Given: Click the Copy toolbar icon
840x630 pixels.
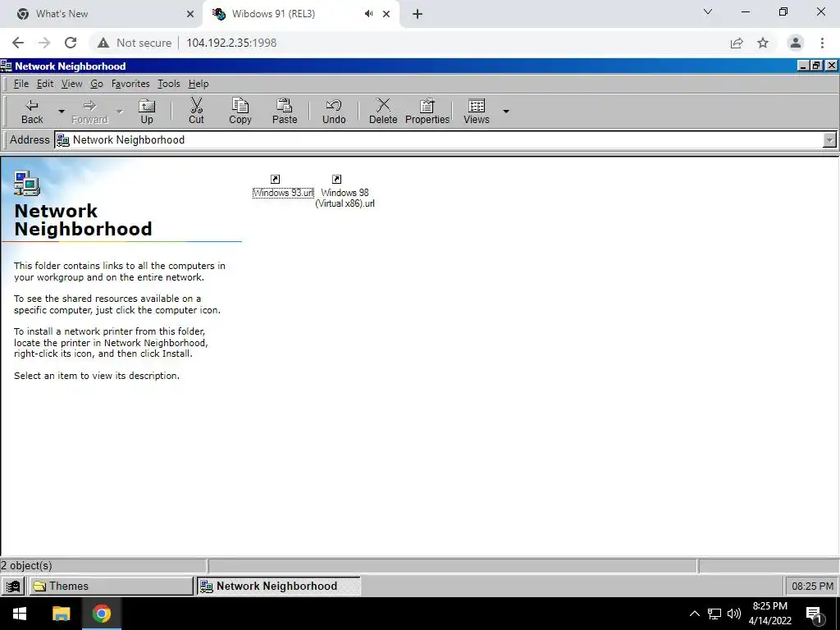Looking at the screenshot, I should pos(240,105).
